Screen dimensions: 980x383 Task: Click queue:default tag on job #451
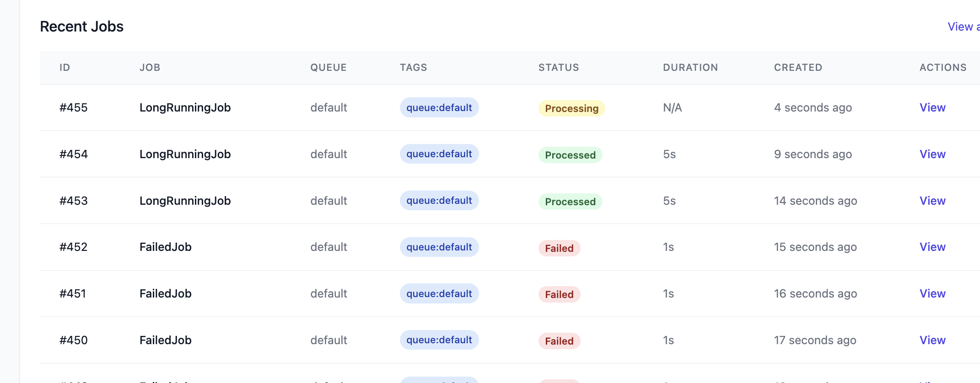tap(439, 293)
